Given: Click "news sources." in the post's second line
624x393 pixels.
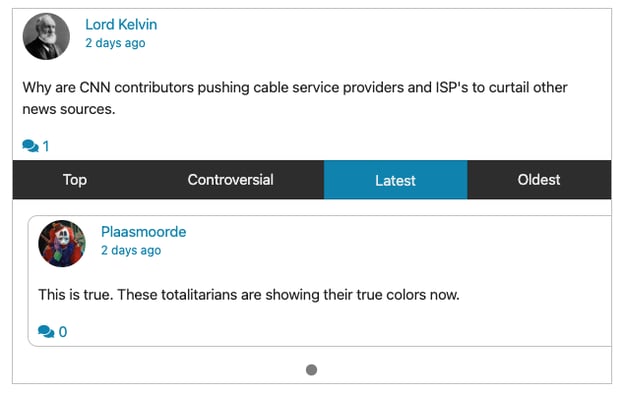Looking at the screenshot, I should coord(69,109).
